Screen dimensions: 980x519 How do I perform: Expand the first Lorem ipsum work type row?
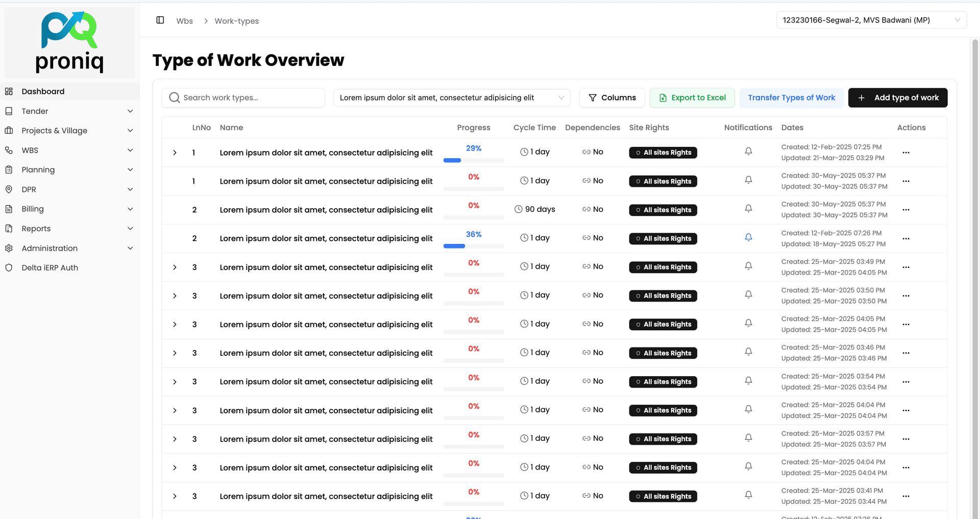click(x=174, y=152)
